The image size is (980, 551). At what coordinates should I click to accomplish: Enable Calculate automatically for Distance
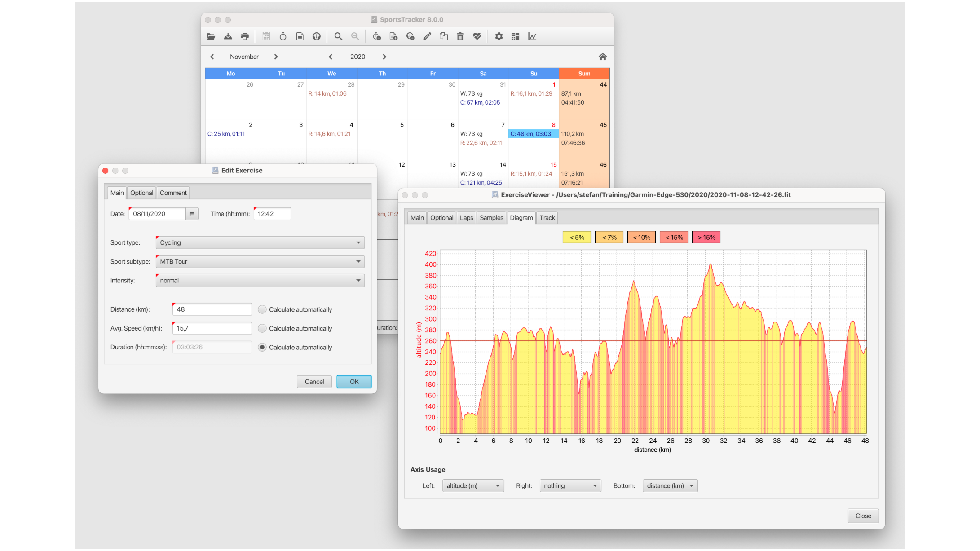coord(262,309)
